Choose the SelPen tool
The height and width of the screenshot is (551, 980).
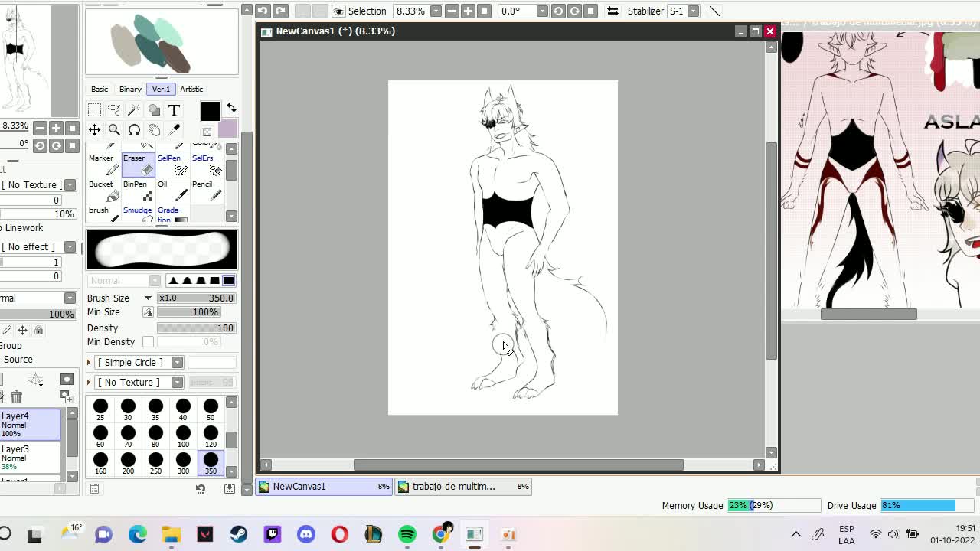[171, 164]
